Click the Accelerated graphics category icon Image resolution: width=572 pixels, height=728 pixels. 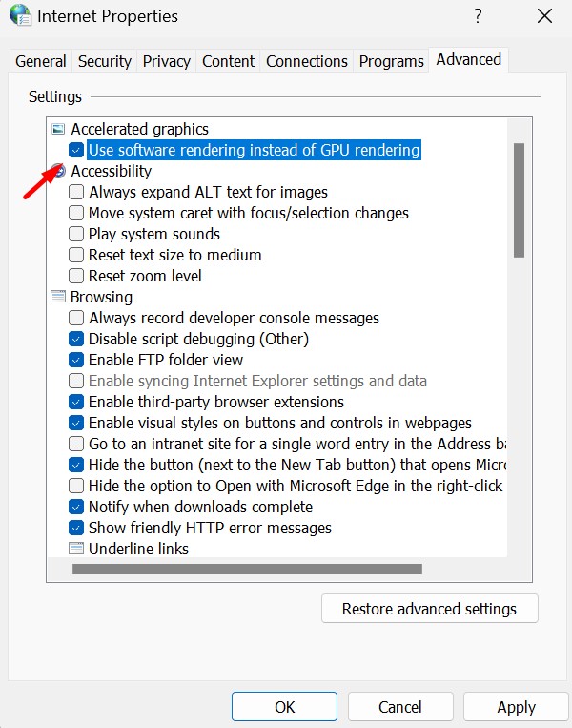(58, 129)
